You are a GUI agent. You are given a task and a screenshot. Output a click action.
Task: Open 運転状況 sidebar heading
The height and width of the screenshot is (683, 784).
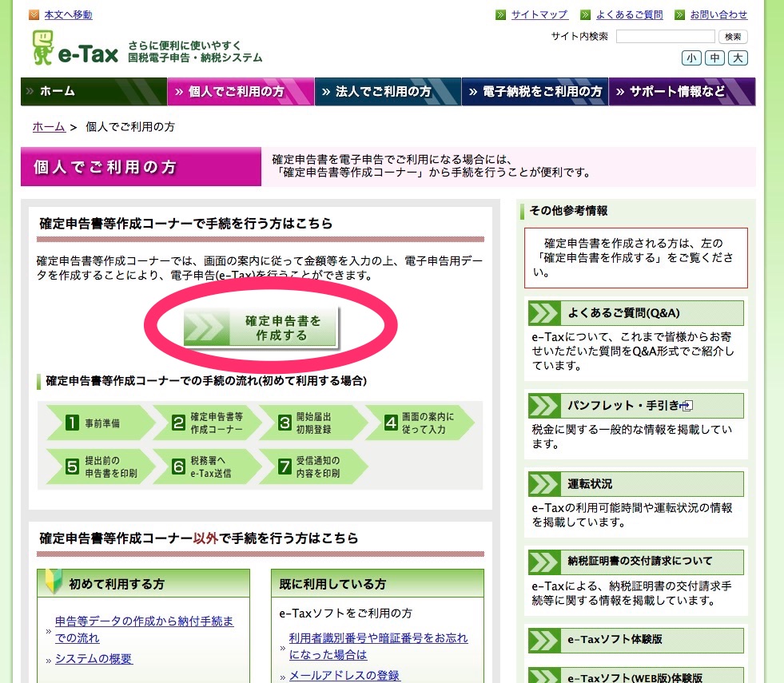tap(636, 484)
